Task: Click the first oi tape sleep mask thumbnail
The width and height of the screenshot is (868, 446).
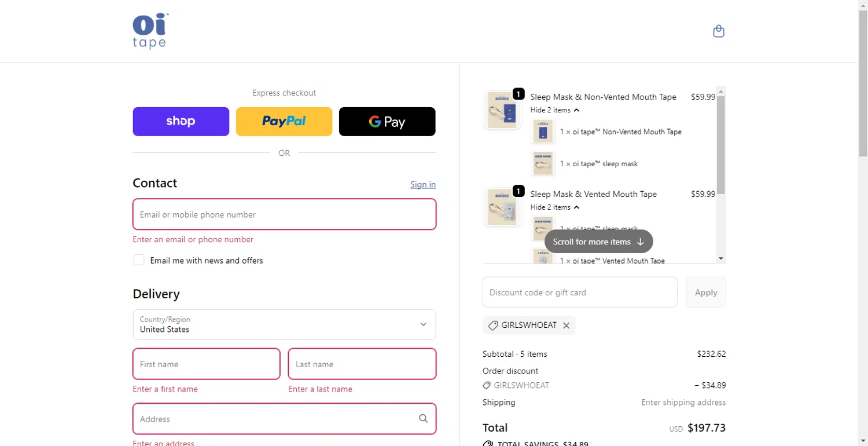Action: point(543,163)
